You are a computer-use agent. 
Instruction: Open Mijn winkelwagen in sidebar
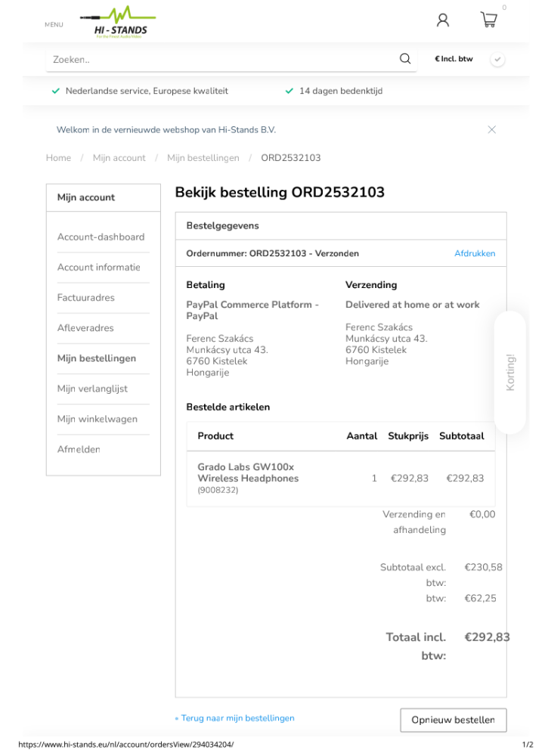click(x=97, y=419)
